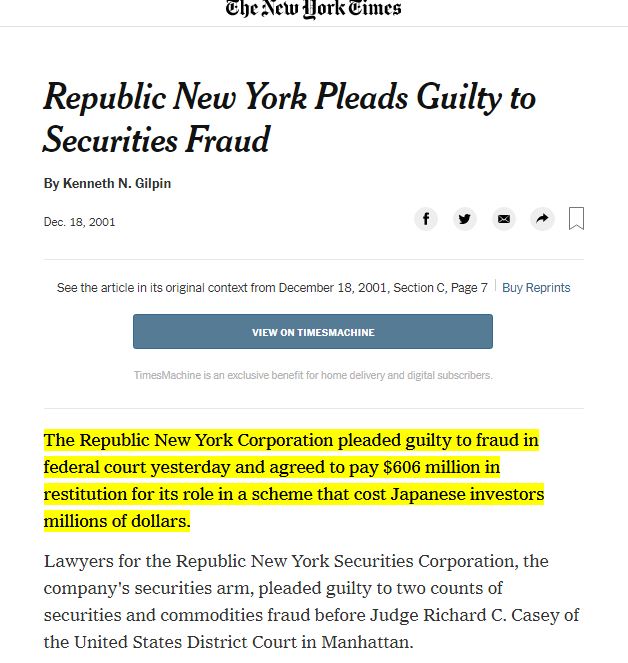Click the paragraph beginning 'Lawyers for the Republic'
This screenshot has height=663, width=628.
311,601
